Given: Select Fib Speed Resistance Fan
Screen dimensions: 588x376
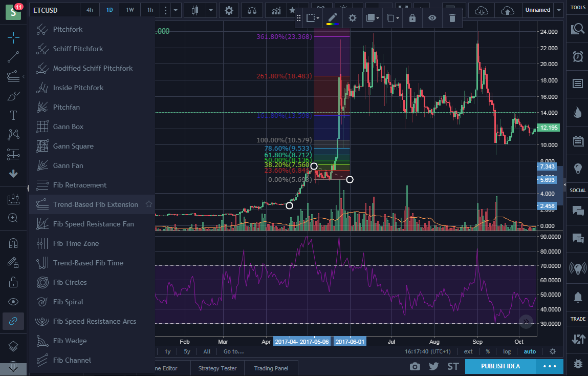Looking at the screenshot, I should (x=92, y=224).
